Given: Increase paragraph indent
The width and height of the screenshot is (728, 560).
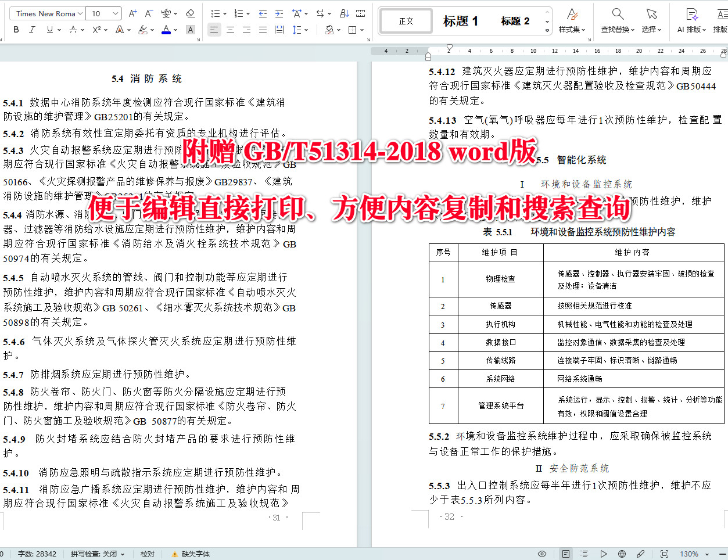Looking at the screenshot, I should (x=279, y=13).
